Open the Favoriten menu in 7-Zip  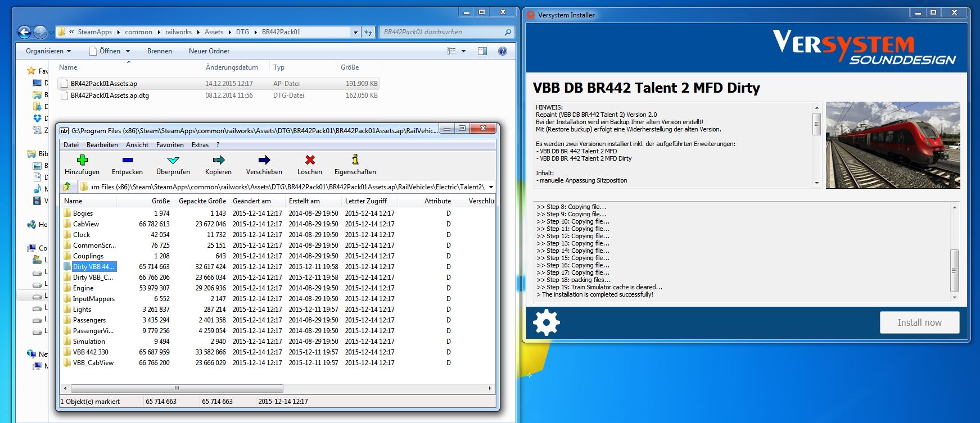[170, 145]
